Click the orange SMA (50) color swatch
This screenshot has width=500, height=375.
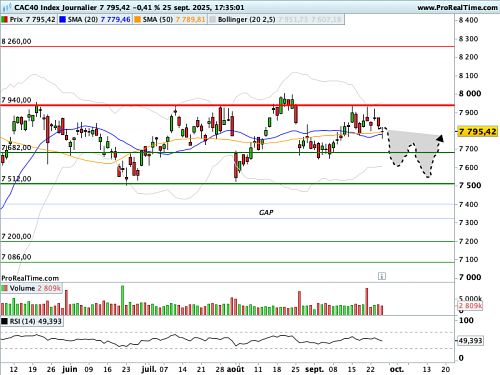(137, 20)
